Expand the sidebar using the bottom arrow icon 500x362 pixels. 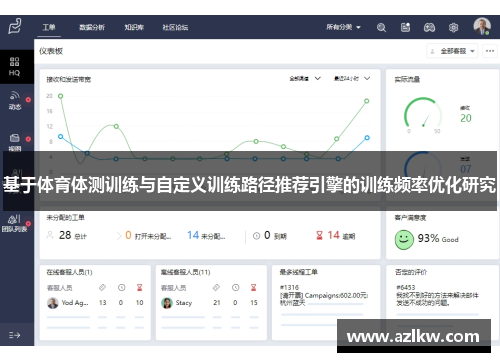[x=14, y=335]
